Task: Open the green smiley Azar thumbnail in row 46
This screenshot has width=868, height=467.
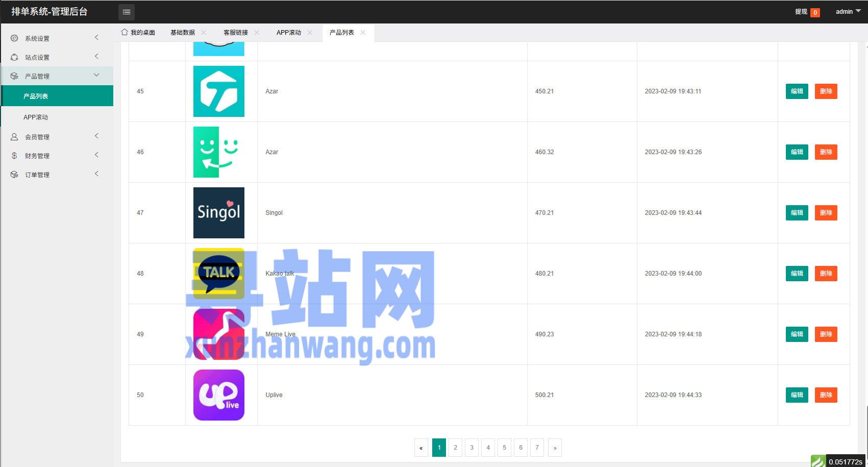Action: (219, 152)
